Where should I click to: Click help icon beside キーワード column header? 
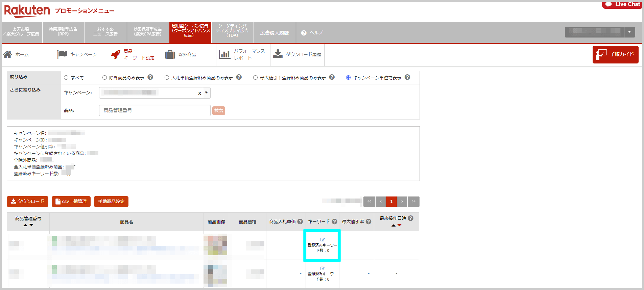tap(334, 222)
